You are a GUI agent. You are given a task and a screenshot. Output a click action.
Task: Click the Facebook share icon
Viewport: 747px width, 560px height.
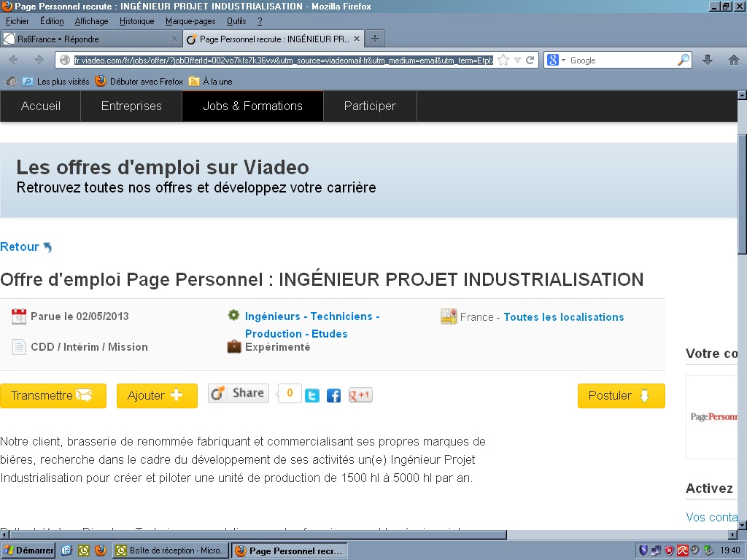[x=333, y=395]
